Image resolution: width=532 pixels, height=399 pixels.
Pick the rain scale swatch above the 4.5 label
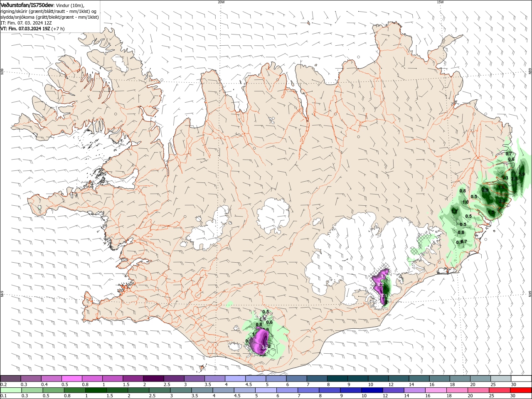(x=244, y=390)
